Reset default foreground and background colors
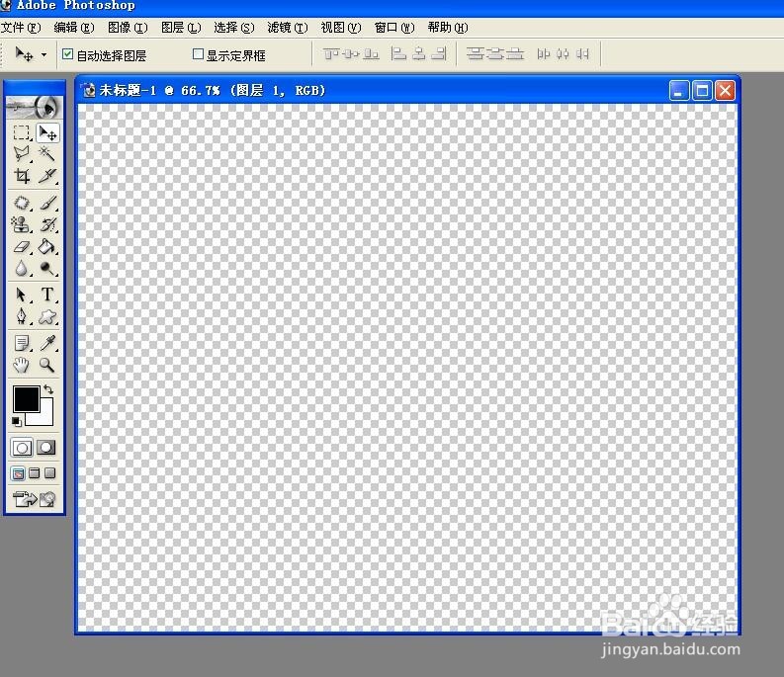The image size is (784, 677). tap(17, 421)
